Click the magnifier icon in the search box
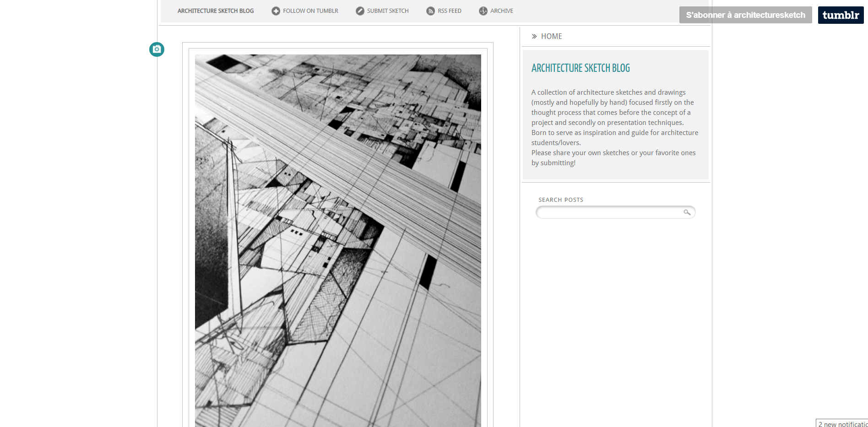 (x=687, y=212)
